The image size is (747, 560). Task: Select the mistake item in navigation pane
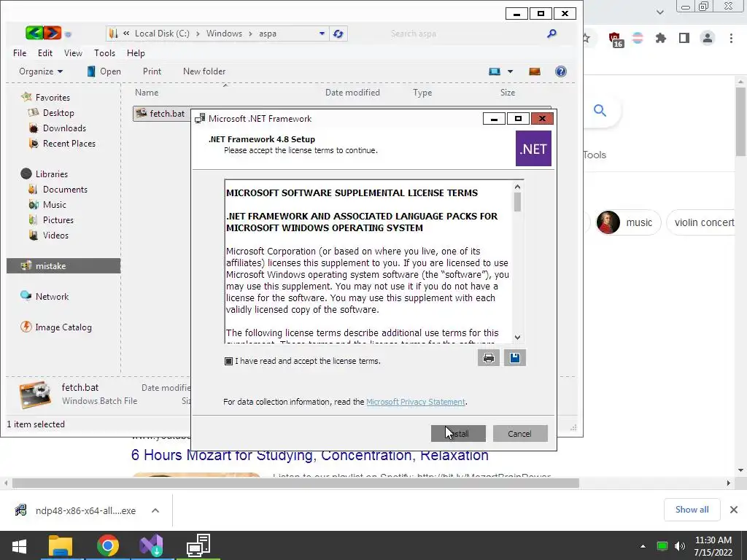click(x=63, y=265)
